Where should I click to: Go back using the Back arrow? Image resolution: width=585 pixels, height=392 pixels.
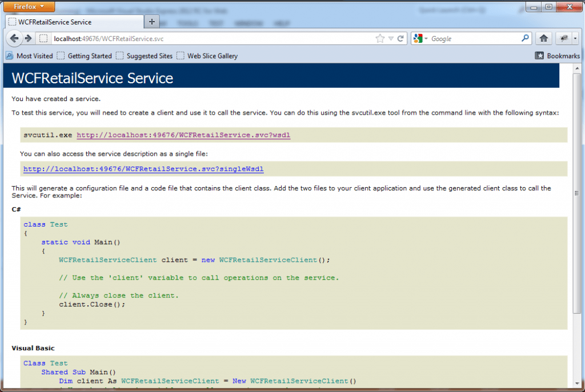14,38
